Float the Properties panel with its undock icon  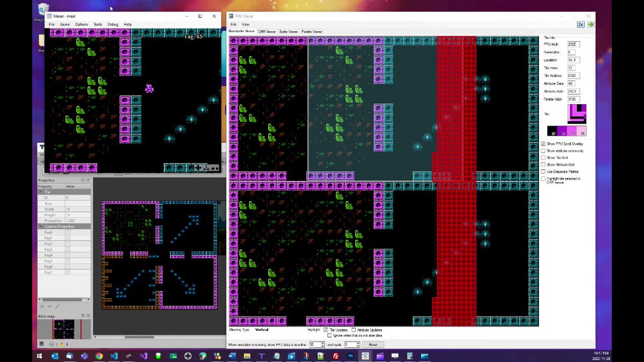(x=83, y=180)
